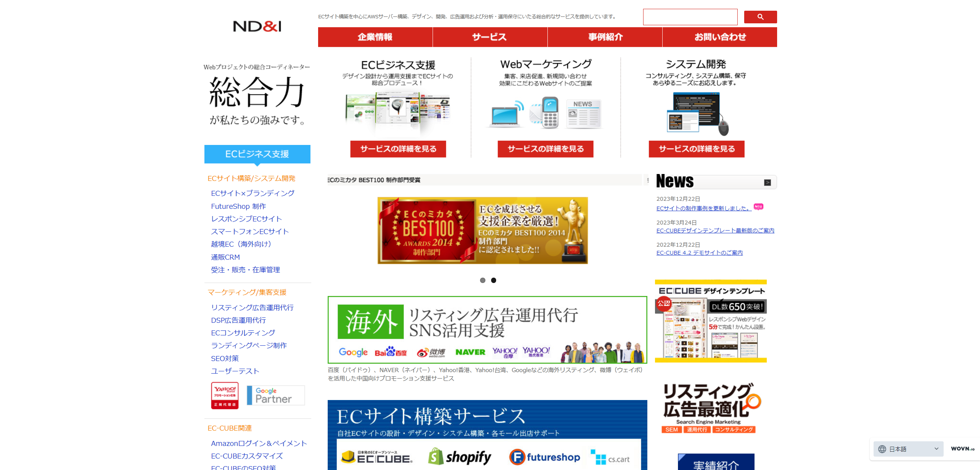Click the 海外リスティング広告運用代行 banner
The width and height of the screenshot is (980, 470).
[x=487, y=330]
